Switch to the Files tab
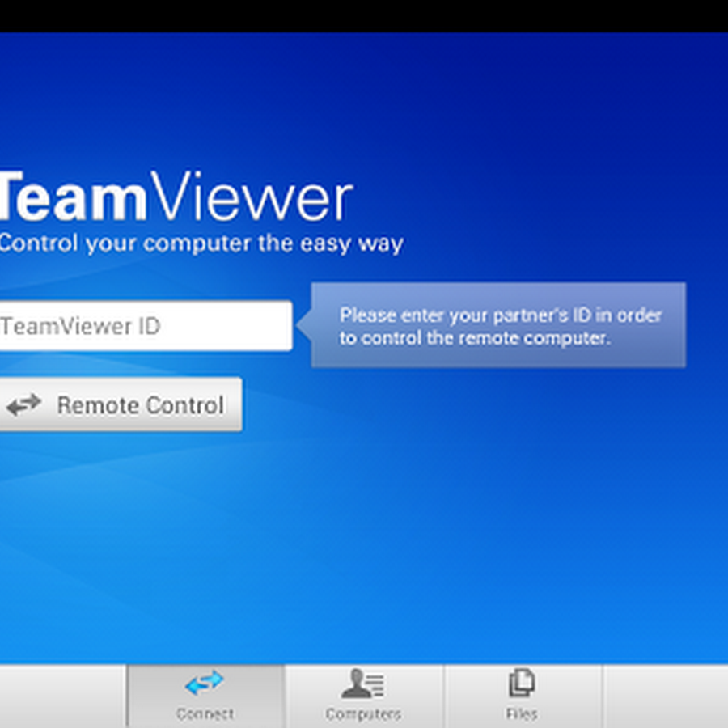 point(523,696)
